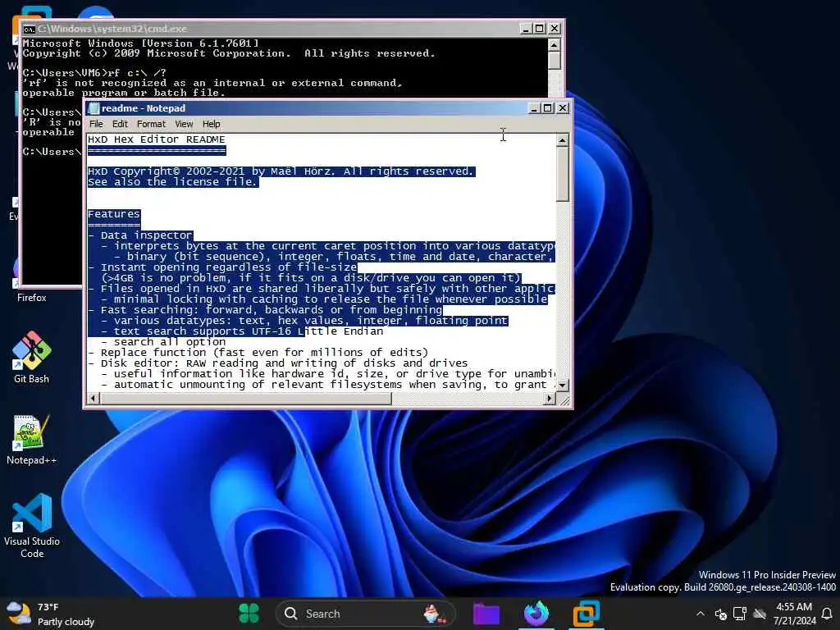Image resolution: width=840 pixels, height=630 pixels.
Task: Open the weather widget showing 73°F
Action: (51, 614)
